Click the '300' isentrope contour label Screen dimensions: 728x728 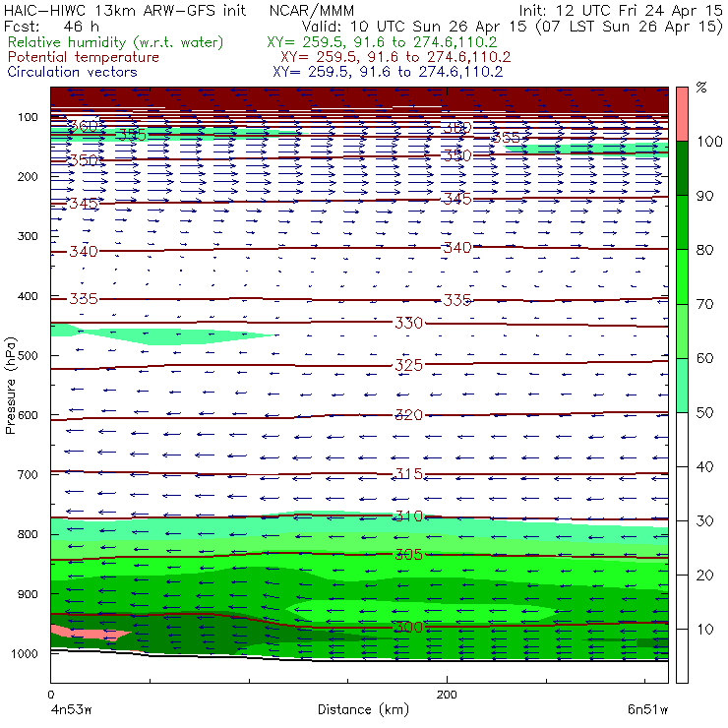click(x=408, y=628)
